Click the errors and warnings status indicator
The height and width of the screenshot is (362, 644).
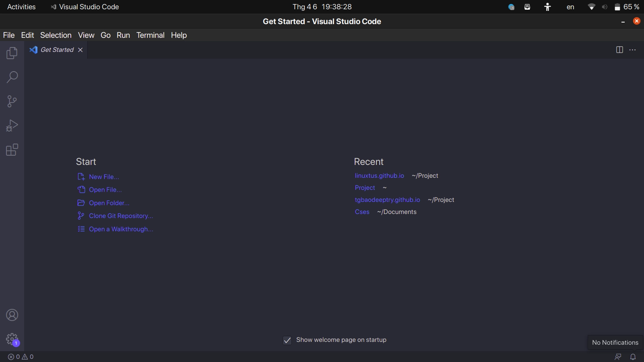coord(21,357)
